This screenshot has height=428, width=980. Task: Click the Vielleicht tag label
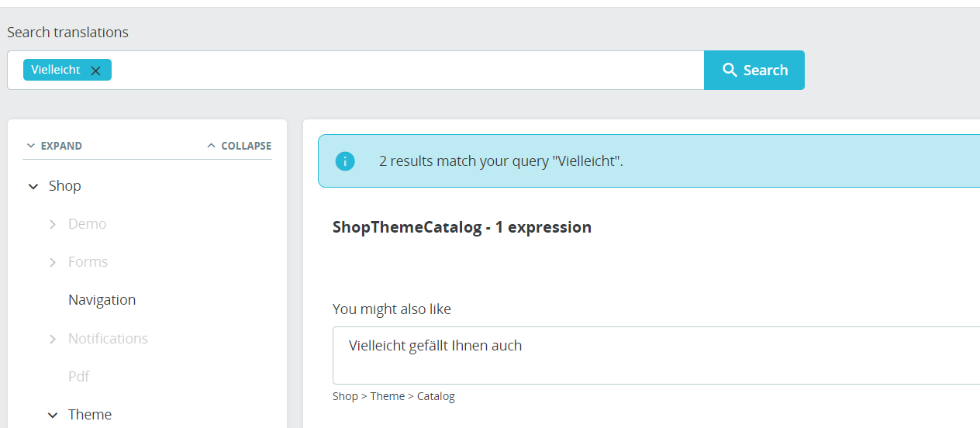pos(56,70)
